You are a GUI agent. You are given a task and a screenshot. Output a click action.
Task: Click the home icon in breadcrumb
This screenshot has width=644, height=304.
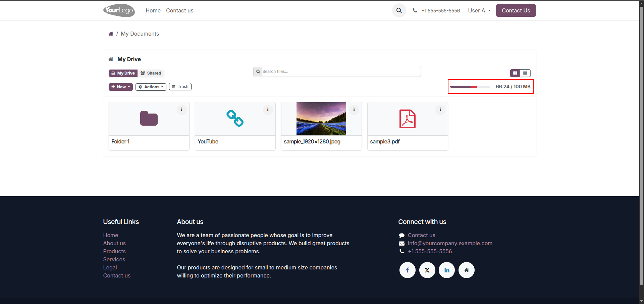(111, 34)
